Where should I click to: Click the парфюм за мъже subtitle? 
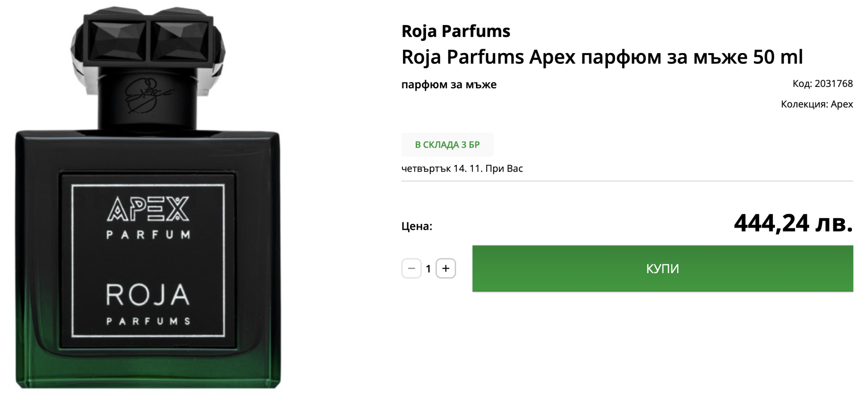pyautogui.click(x=449, y=84)
